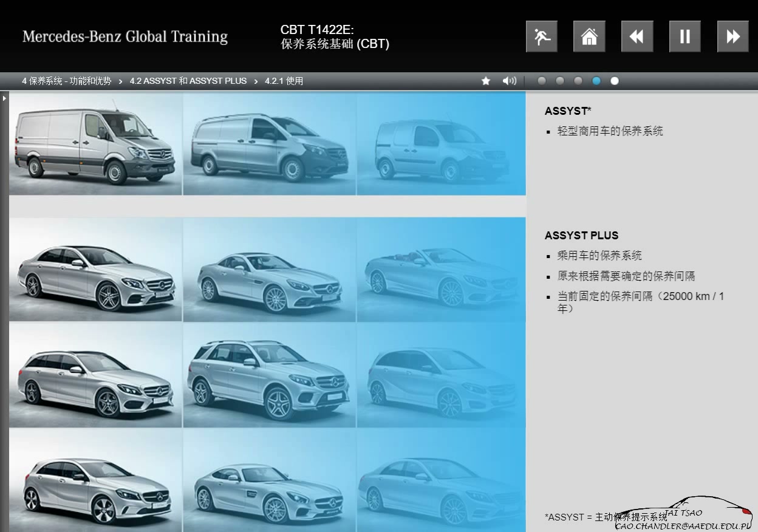Click the '当前固定的保养间隔（25000 km / 1 年）' bullet
The height and width of the screenshot is (532, 758).
click(x=641, y=302)
